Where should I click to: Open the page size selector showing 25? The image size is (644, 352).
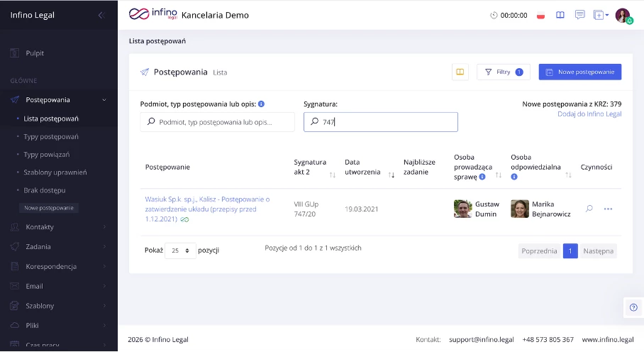pos(180,251)
